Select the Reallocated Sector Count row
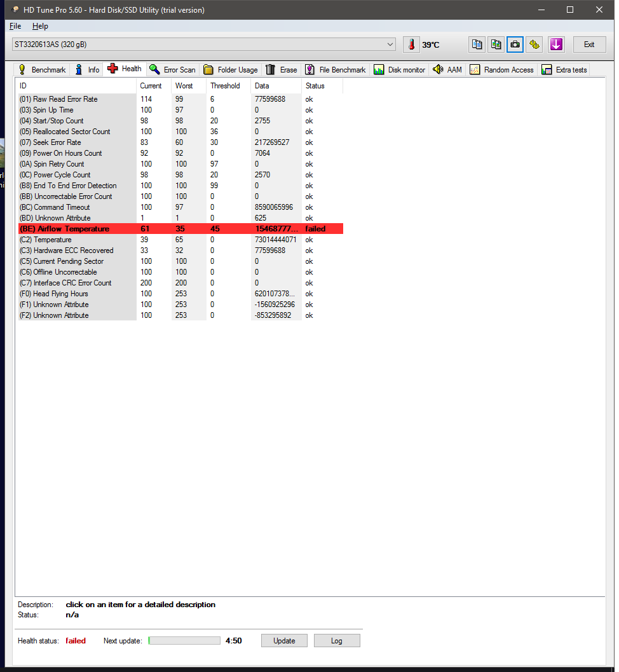 [x=180, y=132]
